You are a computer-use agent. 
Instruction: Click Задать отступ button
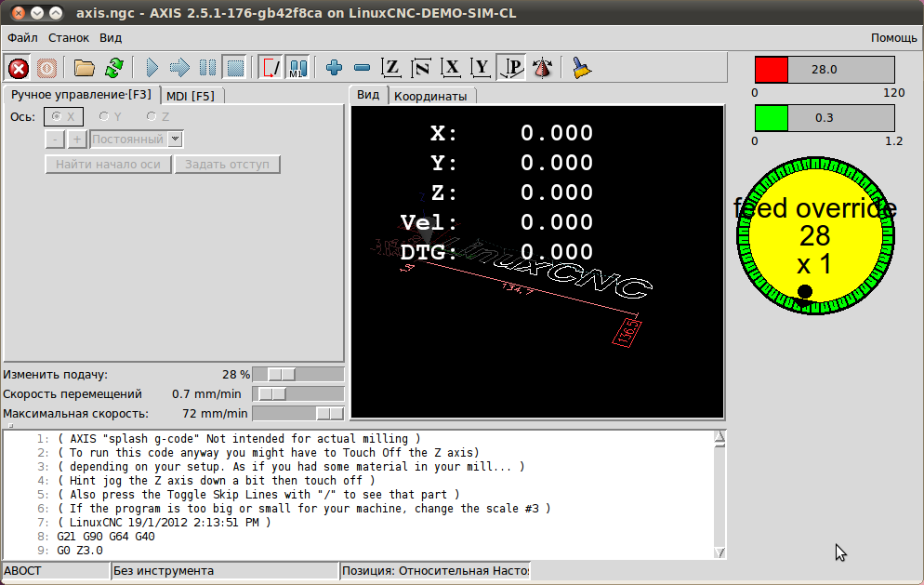pos(227,165)
